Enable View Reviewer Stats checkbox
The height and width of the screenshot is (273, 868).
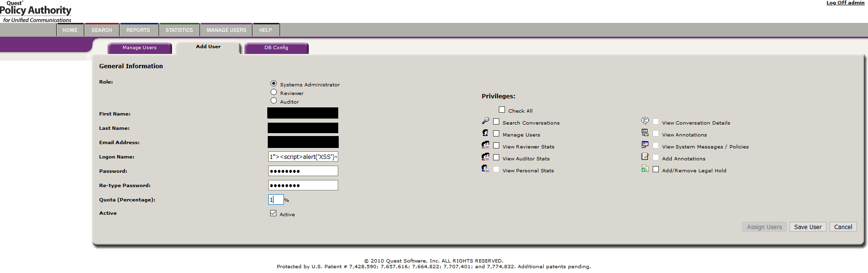[496, 146]
